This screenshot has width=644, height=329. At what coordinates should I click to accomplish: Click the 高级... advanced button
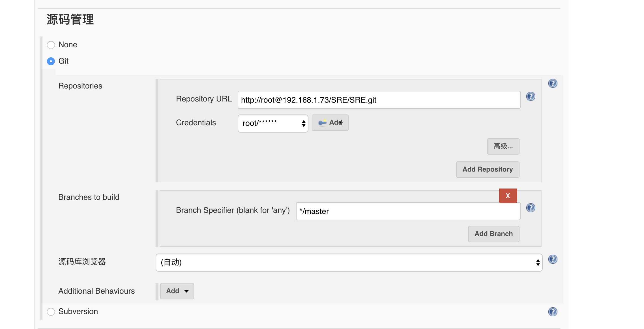pyautogui.click(x=503, y=146)
